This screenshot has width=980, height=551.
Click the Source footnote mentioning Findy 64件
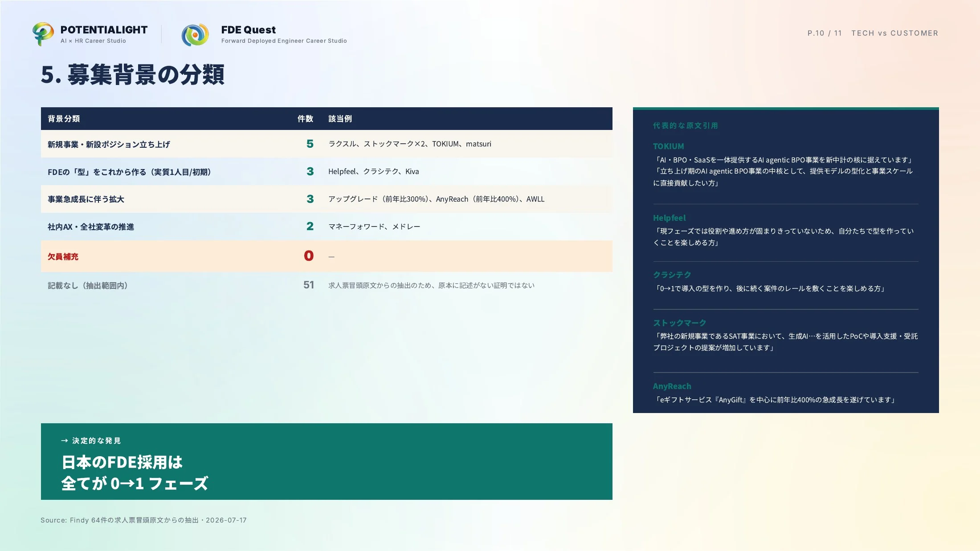(x=143, y=520)
